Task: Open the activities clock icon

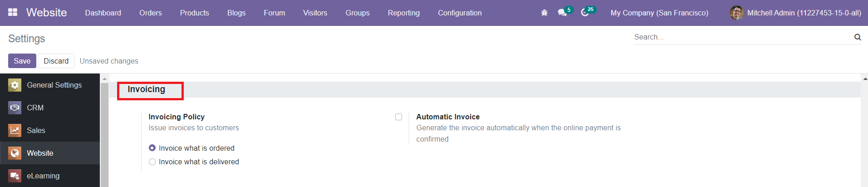Action: pos(585,13)
